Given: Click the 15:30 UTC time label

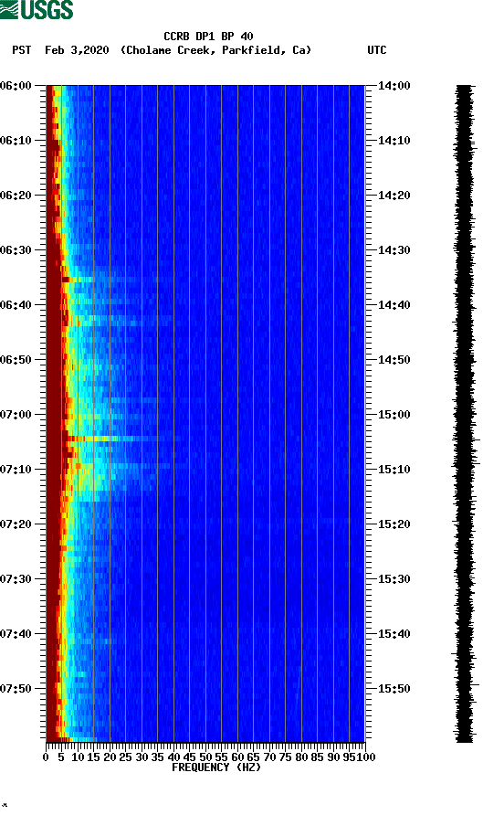Looking at the screenshot, I should pyautogui.click(x=394, y=579).
